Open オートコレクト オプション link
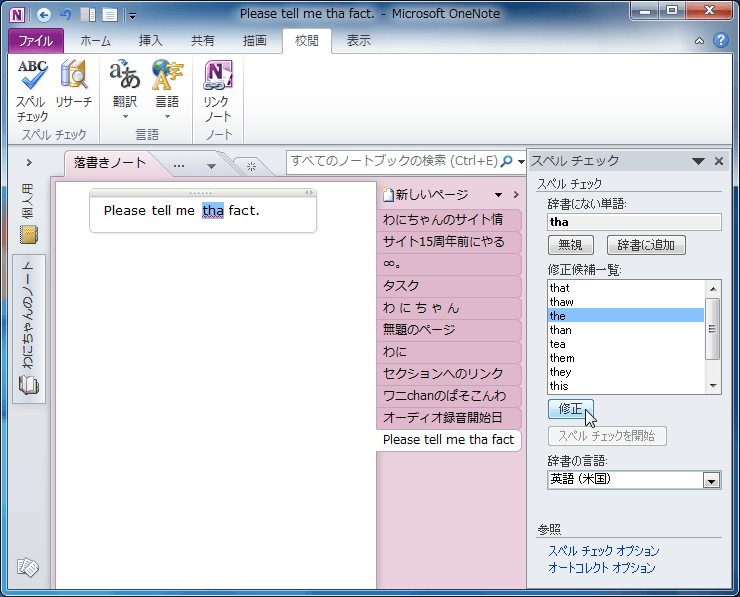 click(x=601, y=568)
